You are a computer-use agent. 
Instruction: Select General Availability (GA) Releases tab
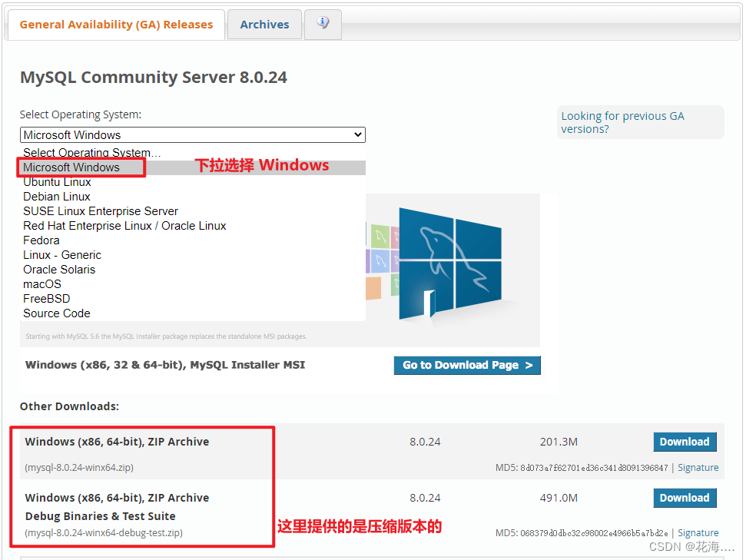click(115, 25)
